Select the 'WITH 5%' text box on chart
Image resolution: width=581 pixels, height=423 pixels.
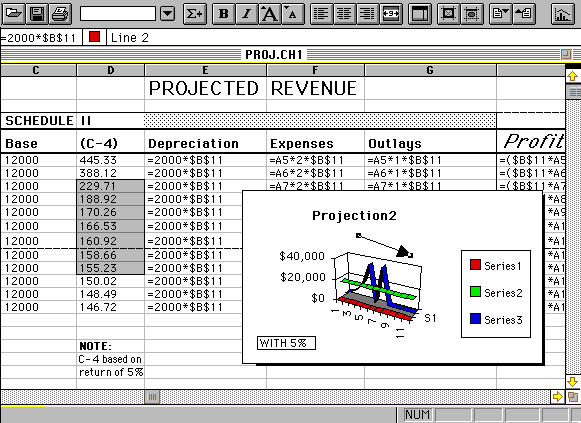286,343
